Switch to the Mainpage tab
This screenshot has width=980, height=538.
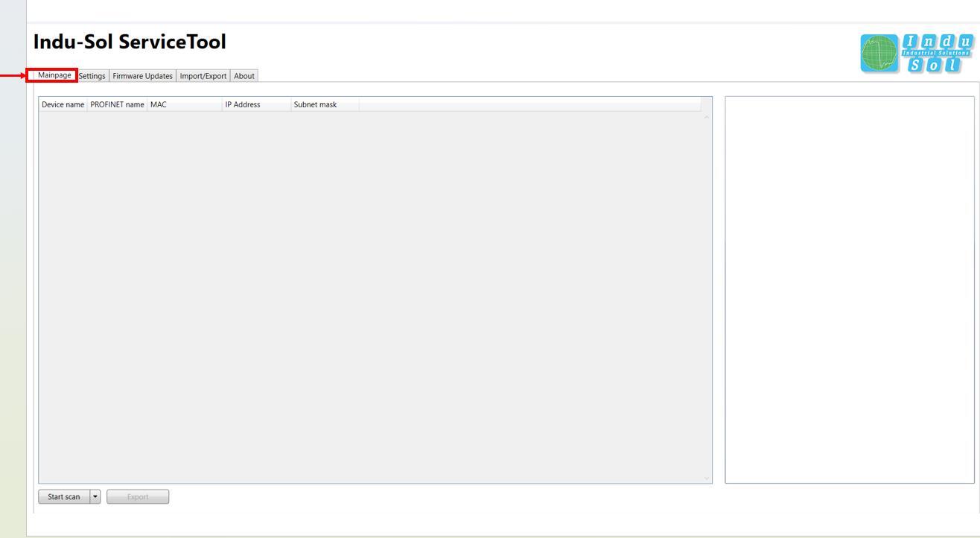coord(54,75)
